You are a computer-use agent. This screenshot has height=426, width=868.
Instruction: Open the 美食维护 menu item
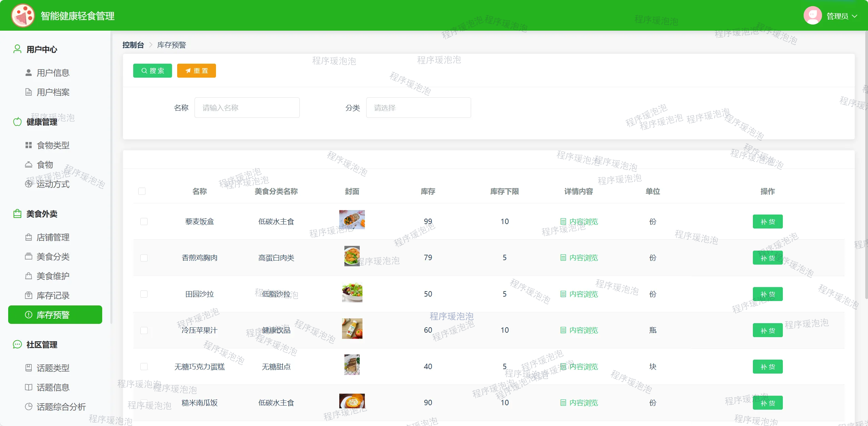53,276
